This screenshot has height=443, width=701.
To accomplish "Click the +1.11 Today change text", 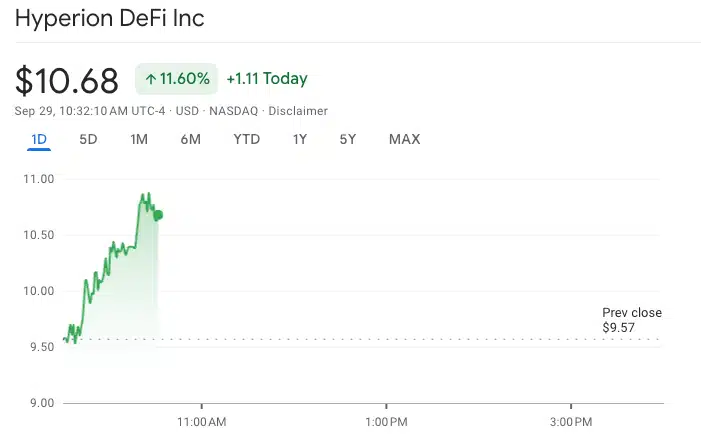I will [x=267, y=78].
